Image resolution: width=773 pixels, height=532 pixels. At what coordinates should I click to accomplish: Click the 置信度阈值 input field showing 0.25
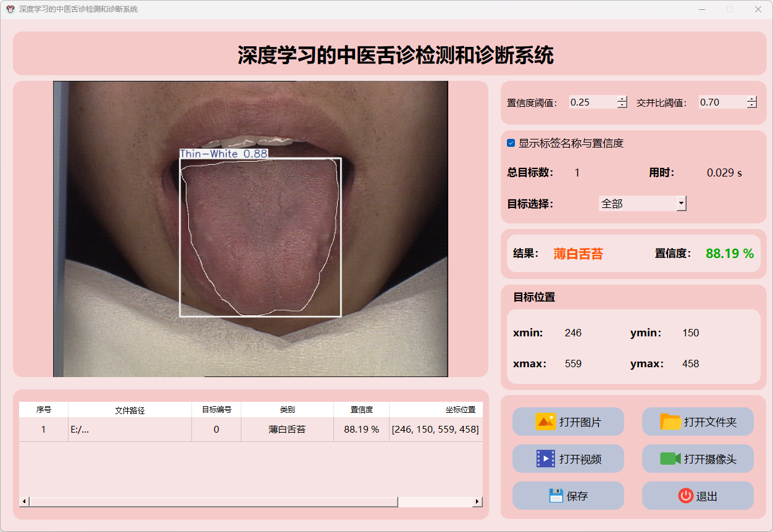pyautogui.click(x=591, y=102)
